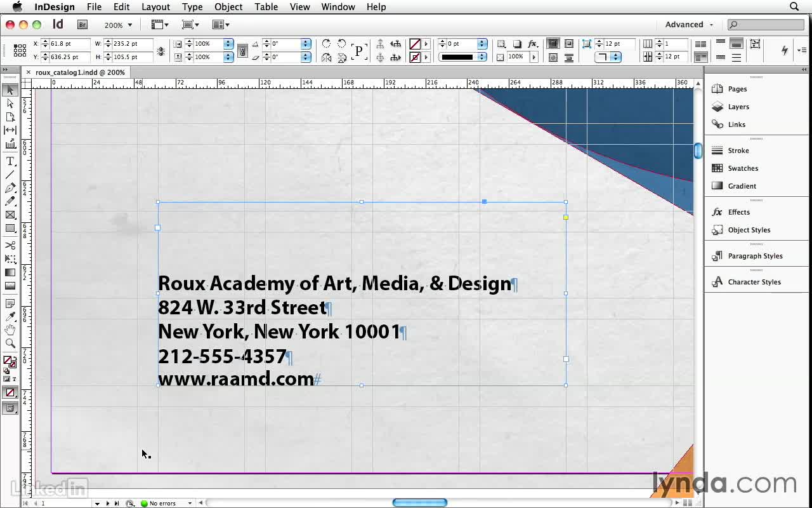Toggle constrain proportions for width and height
Image resolution: width=812 pixels, height=508 pixels.
pos(160,51)
